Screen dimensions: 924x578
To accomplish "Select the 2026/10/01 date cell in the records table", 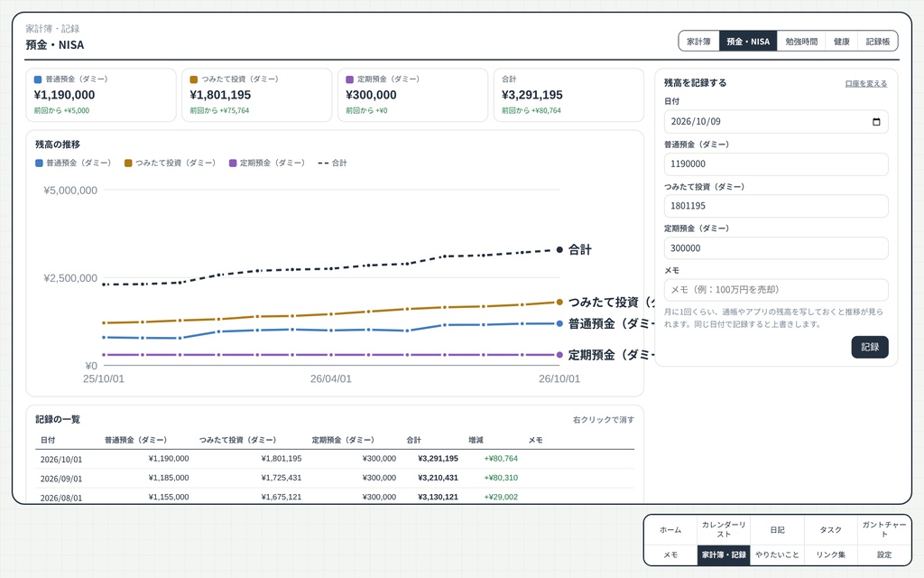I will click(x=61, y=460).
